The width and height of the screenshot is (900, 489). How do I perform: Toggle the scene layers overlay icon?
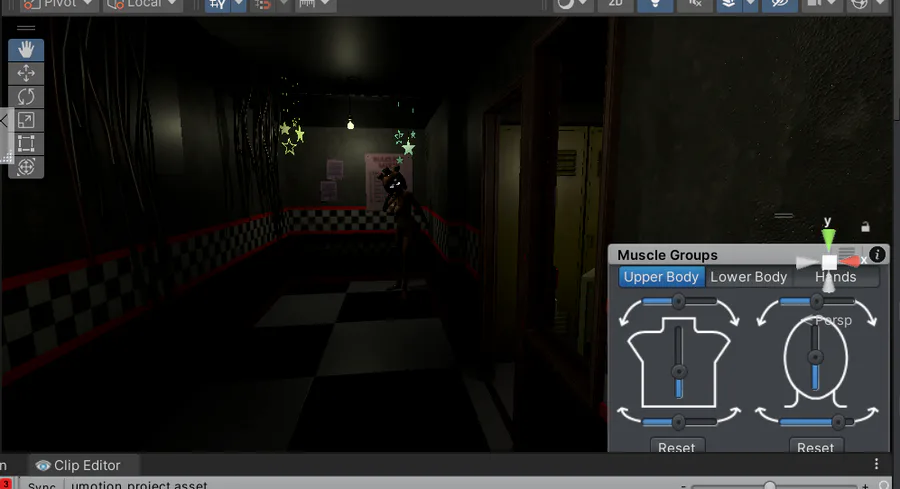click(729, 5)
